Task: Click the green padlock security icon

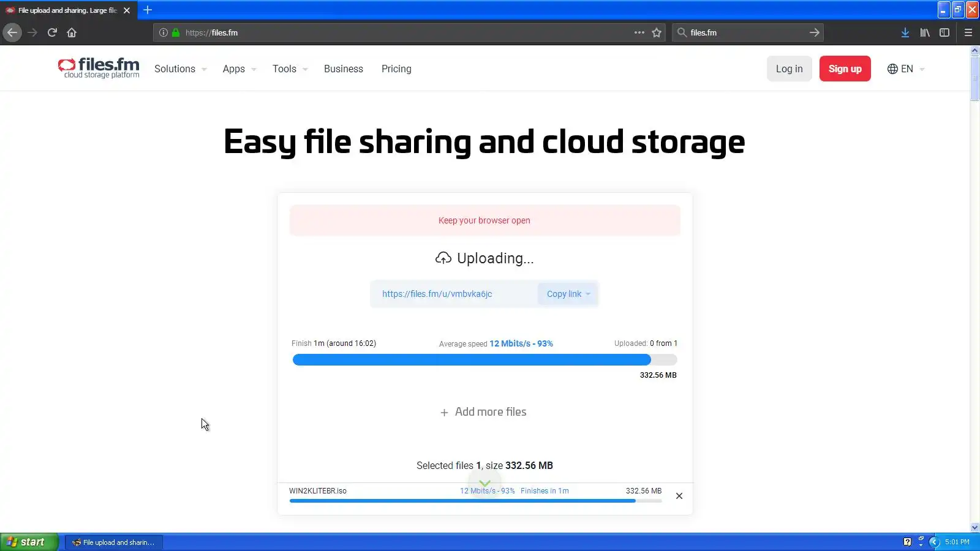Action: (176, 32)
